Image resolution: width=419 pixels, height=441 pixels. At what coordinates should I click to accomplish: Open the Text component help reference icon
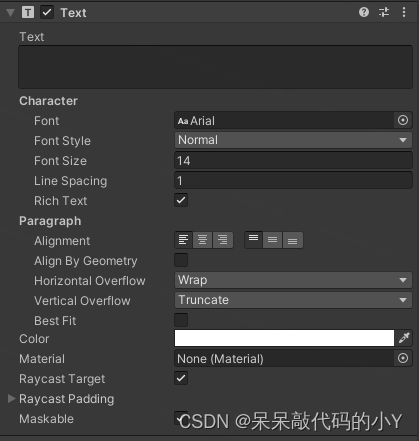364,12
